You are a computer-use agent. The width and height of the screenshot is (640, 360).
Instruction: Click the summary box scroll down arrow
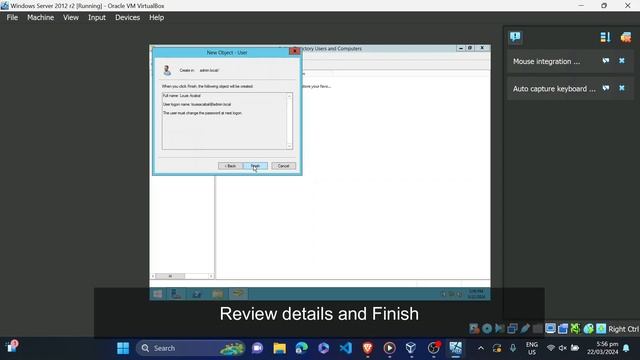click(289, 146)
